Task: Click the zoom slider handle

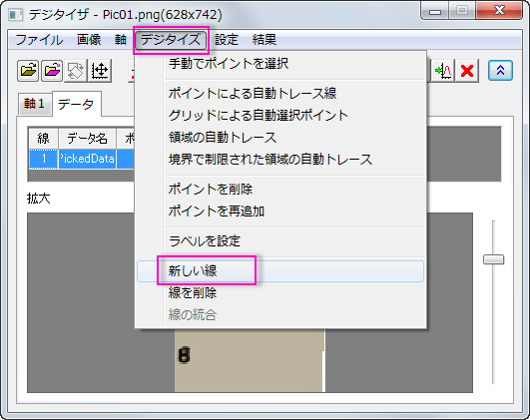Action: tap(493, 259)
